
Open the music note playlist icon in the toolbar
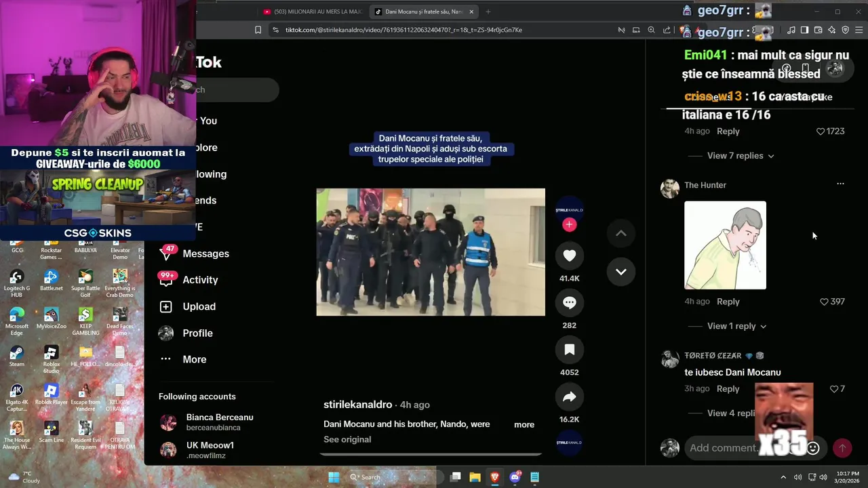pos(791,30)
